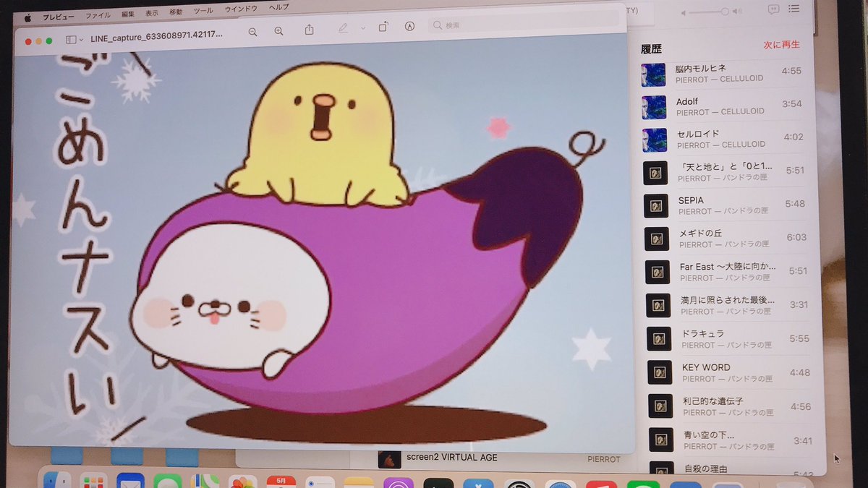Click album art thumbnail beside SEPIA
Image resolution: width=868 pixels, height=488 pixels.
[x=656, y=207]
